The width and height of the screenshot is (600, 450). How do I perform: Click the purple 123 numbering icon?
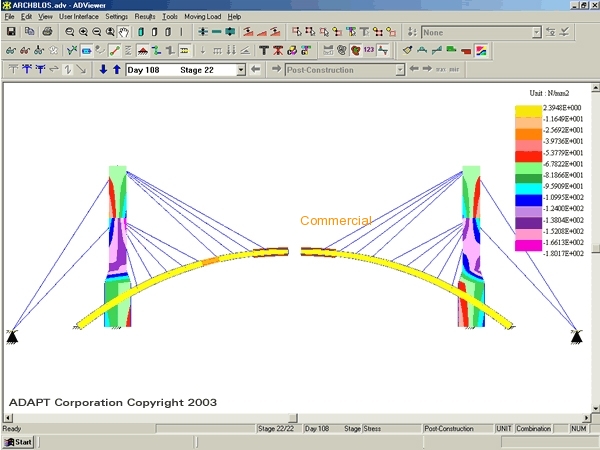tap(369, 50)
